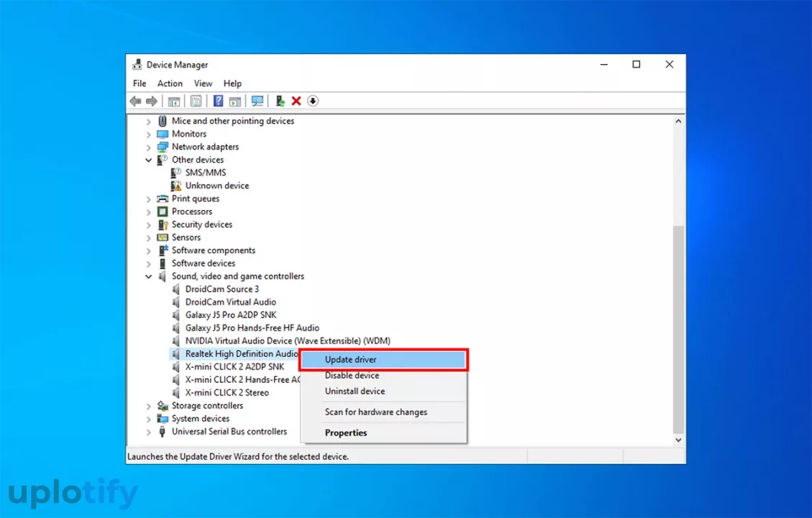Open the File menu
The image size is (812, 518).
(140, 83)
